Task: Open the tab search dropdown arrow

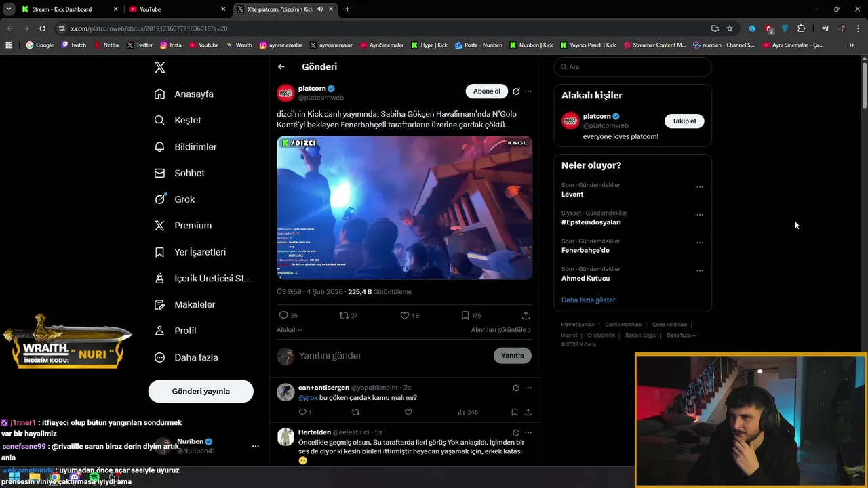Action: (x=9, y=9)
